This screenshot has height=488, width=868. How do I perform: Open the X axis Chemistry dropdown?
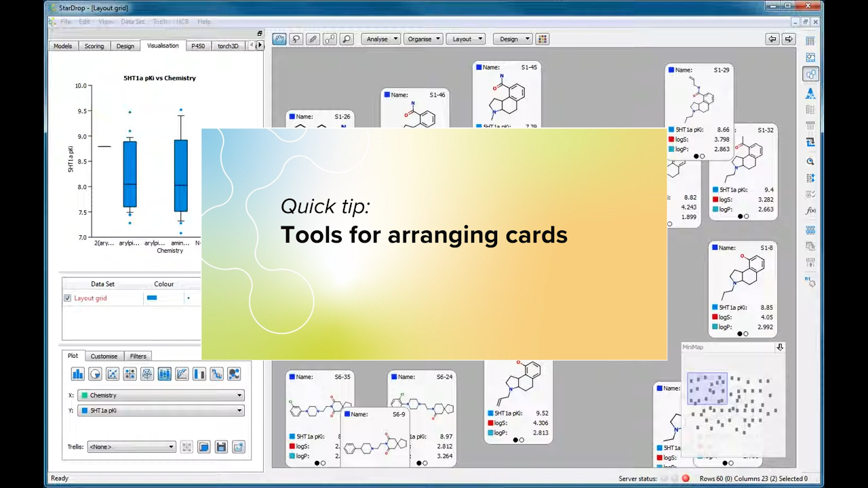pyautogui.click(x=161, y=395)
